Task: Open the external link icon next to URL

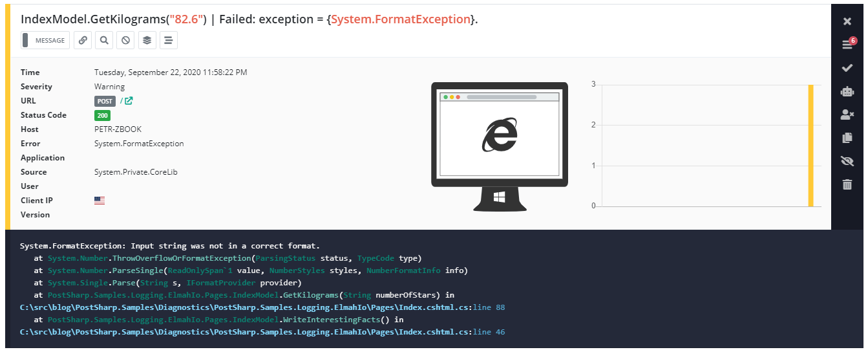Action: pyautogui.click(x=129, y=101)
